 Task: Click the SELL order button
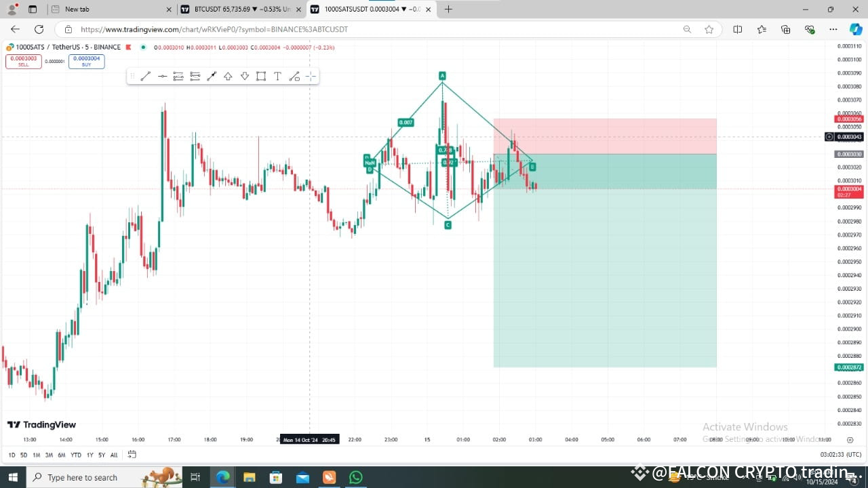click(x=23, y=60)
